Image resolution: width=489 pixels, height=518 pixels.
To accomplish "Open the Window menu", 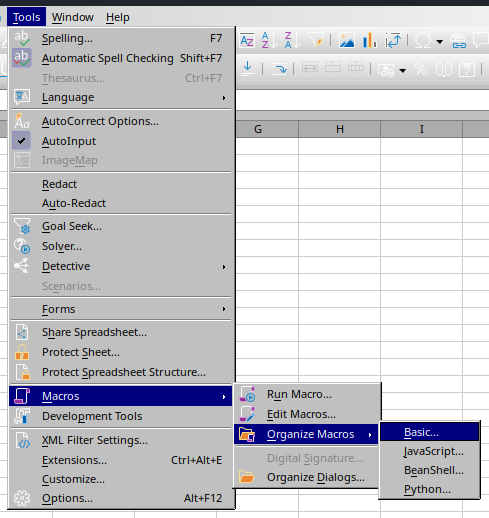I will 73,17.
